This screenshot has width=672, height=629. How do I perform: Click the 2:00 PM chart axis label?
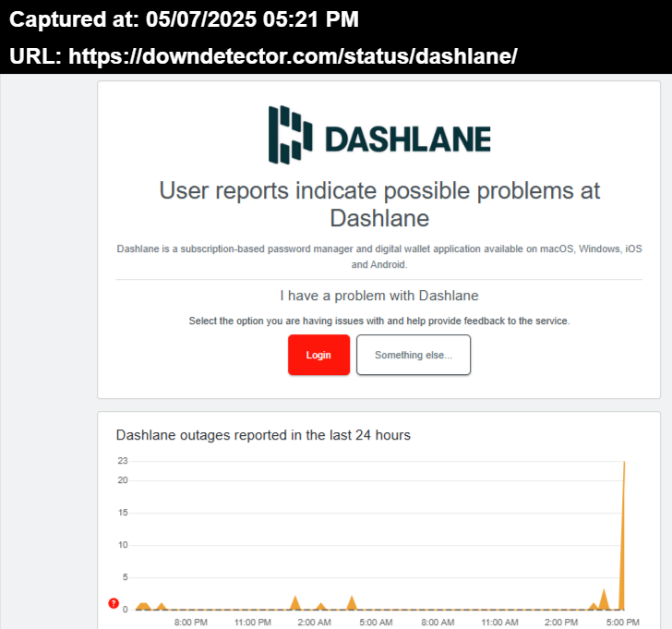coord(561,622)
